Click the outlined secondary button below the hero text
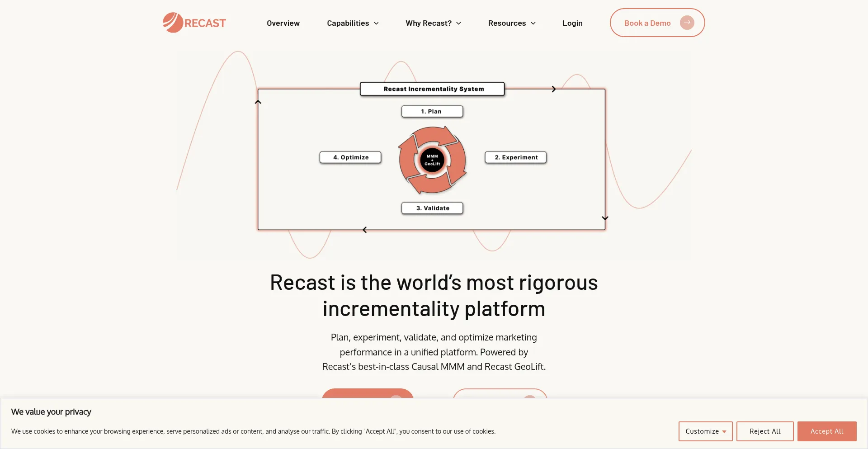The height and width of the screenshot is (449, 868). point(500,400)
